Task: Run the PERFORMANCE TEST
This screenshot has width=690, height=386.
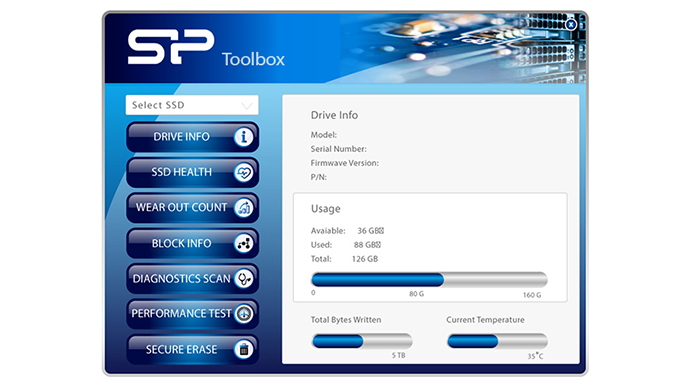Action: (x=192, y=314)
